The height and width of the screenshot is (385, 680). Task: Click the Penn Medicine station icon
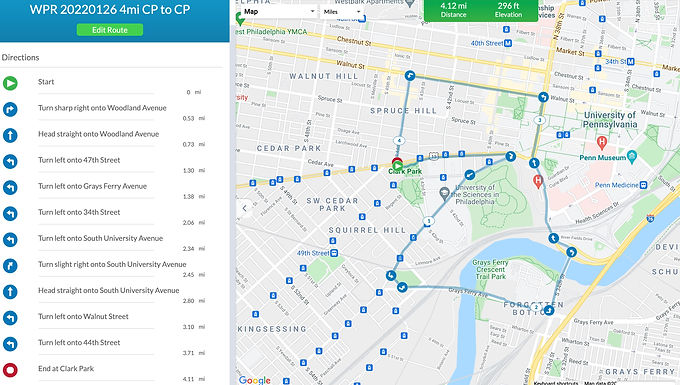pyautogui.click(x=644, y=185)
